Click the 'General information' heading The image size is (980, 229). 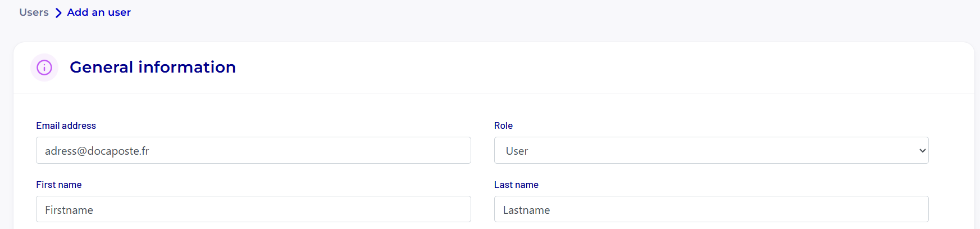(x=153, y=67)
